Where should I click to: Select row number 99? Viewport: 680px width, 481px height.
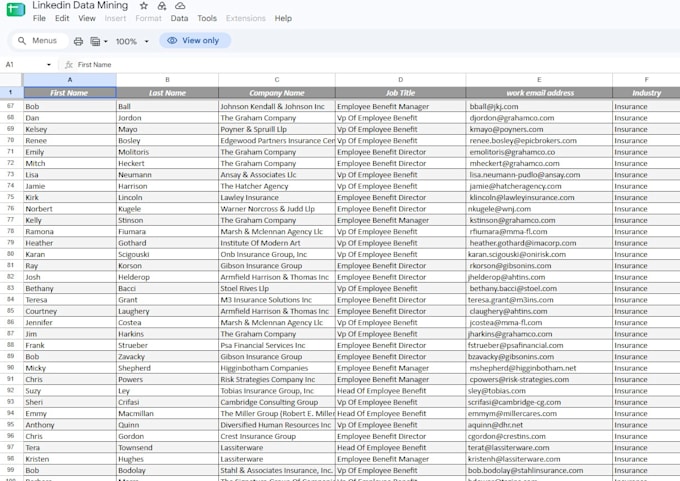(11, 470)
